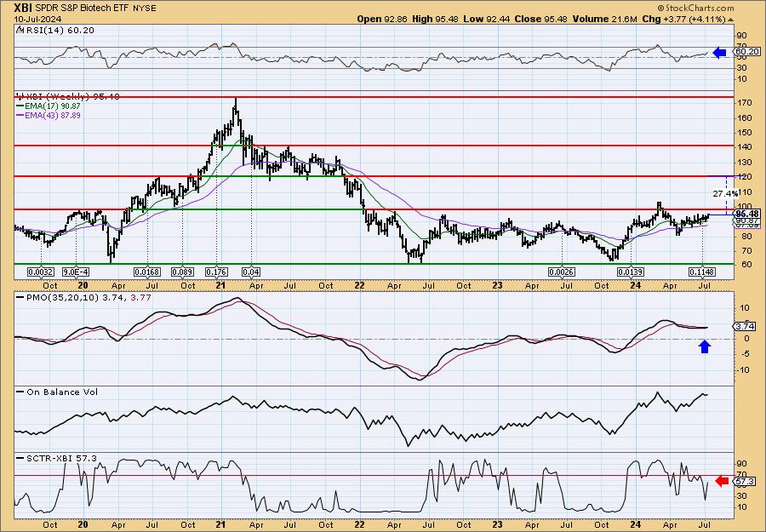Screen dimensions: 766x532
Task: Click the SCTR-XBI 57.3 legend label
Action: coord(61,458)
